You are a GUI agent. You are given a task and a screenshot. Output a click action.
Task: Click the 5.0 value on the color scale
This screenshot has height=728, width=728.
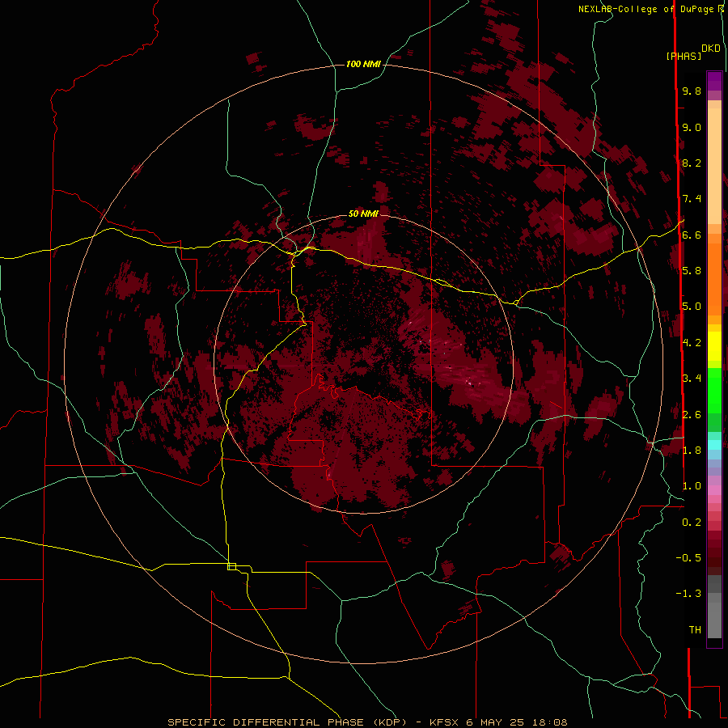692,307
